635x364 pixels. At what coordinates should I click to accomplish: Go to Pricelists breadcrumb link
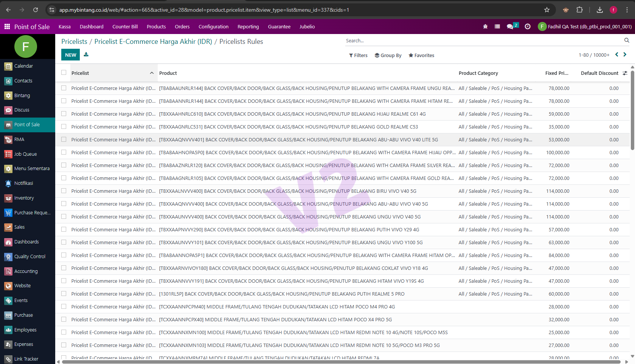pyautogui.click(x=74, y=42)
